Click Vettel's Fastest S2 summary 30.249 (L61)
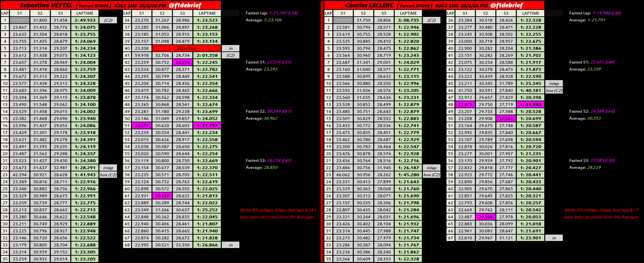 pos(279,111)
